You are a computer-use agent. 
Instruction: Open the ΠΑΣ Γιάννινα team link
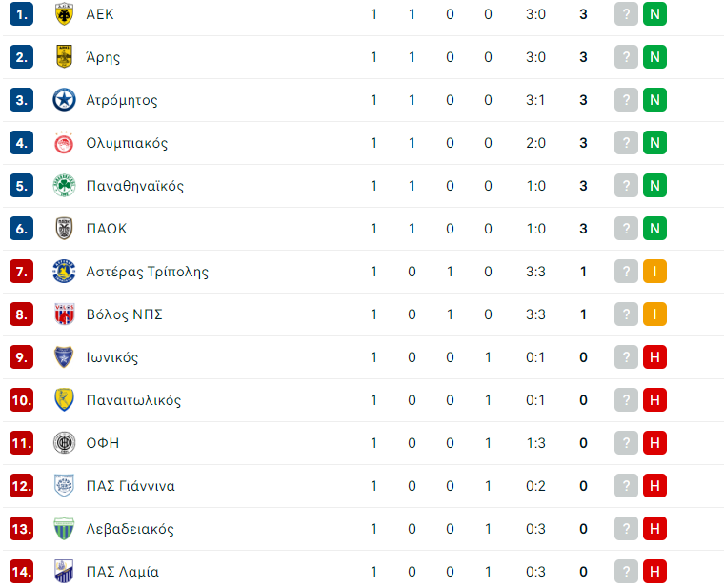click(x=131, y=486)
